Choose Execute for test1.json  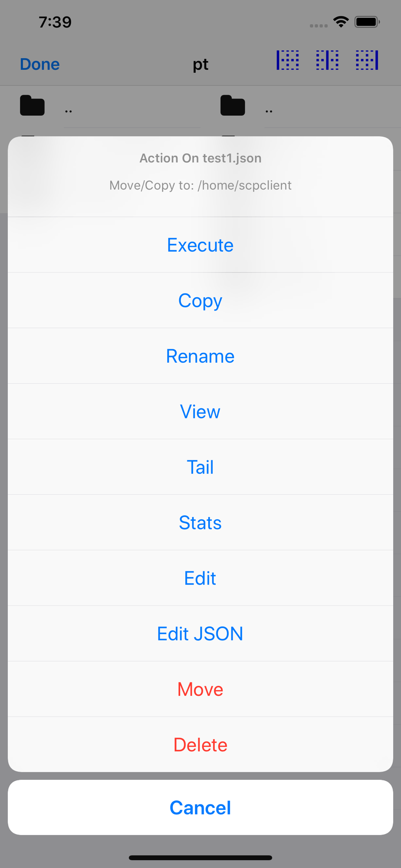[x=200, y=245]
